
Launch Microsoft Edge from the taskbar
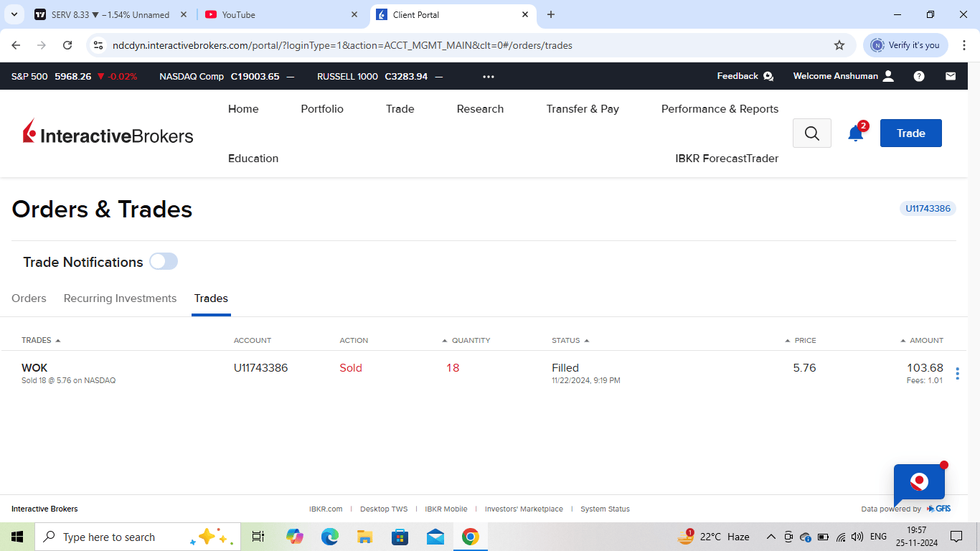pyautogui.click(x=329, y=537)
